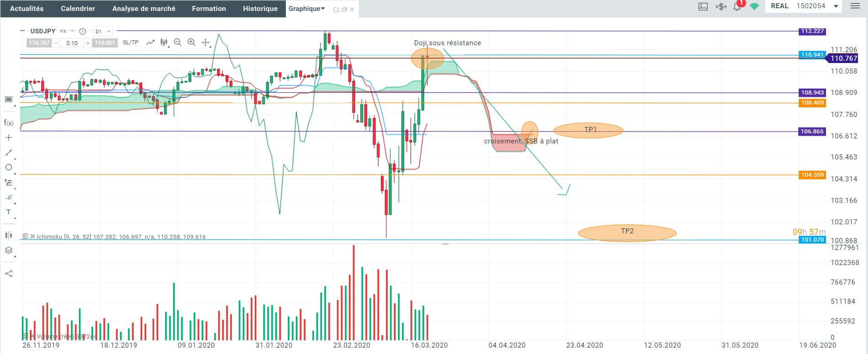Select the Fibonacci retracement tool

(x=9, y=182)
